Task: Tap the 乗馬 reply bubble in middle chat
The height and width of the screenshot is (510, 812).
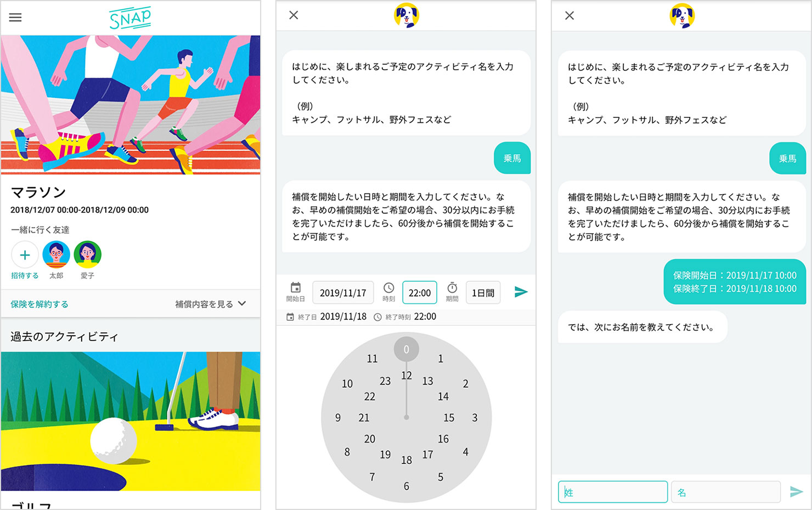Action: click(512, 158)
